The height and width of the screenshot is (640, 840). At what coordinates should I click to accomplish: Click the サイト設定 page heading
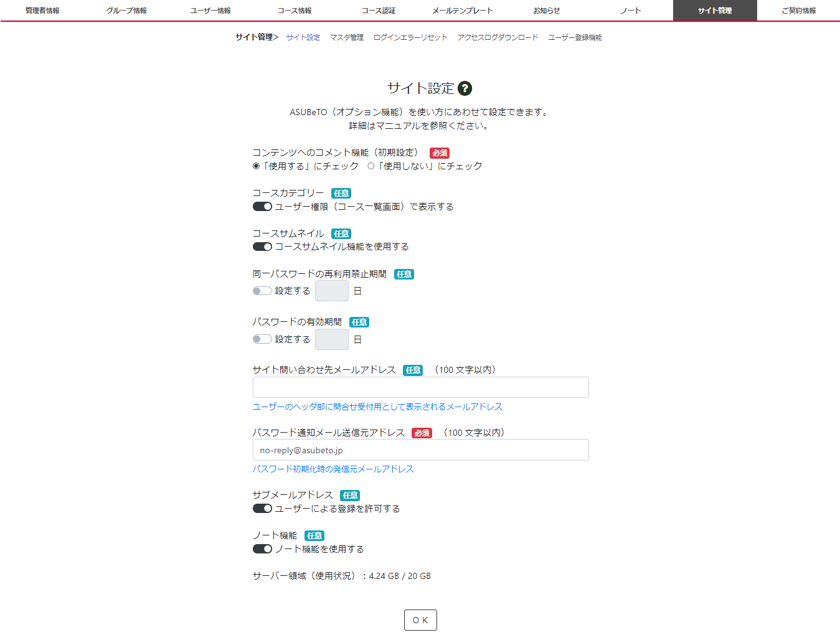421,88
